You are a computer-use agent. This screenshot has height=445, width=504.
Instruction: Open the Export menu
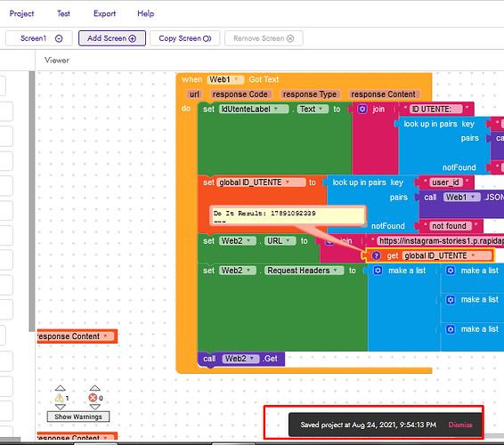pyautogui.click(x=104, y=13)
